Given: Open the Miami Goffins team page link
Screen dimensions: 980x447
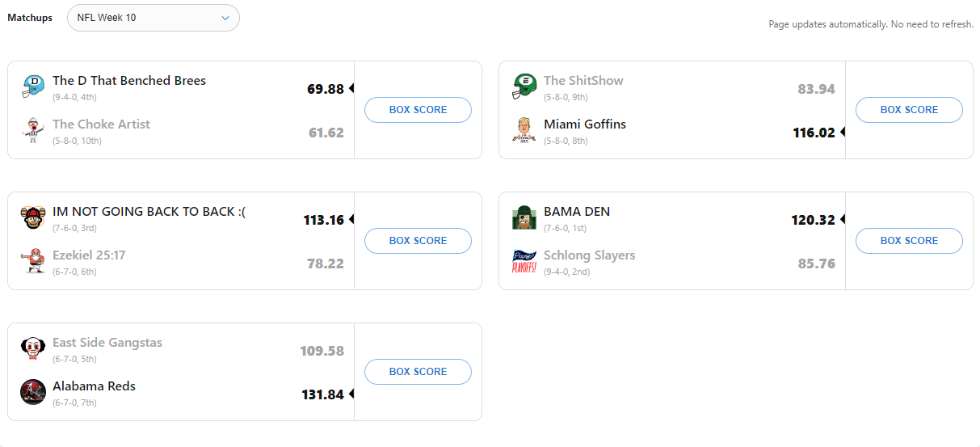Looking at the screenshot, I should (x=585, y=124).
